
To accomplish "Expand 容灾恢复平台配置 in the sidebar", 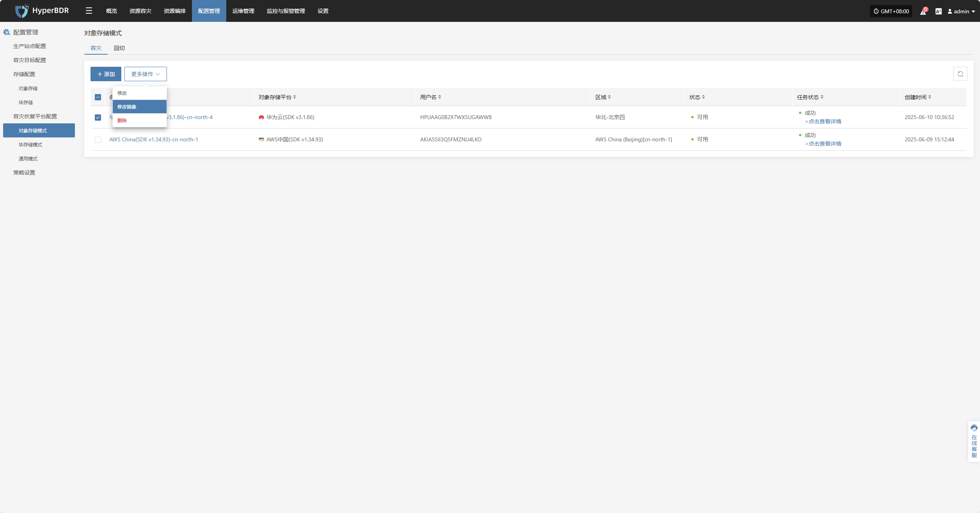I will (35, 116).
